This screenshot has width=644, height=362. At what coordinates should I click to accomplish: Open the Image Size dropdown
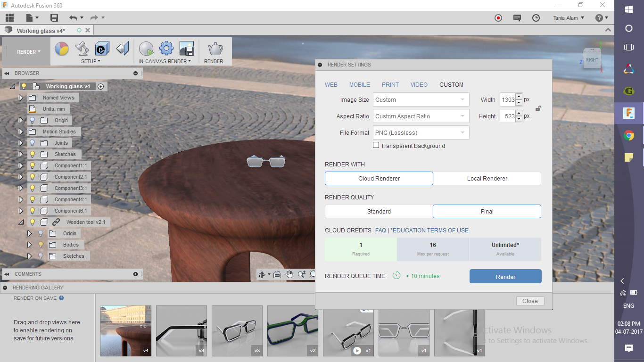(421, 99)
